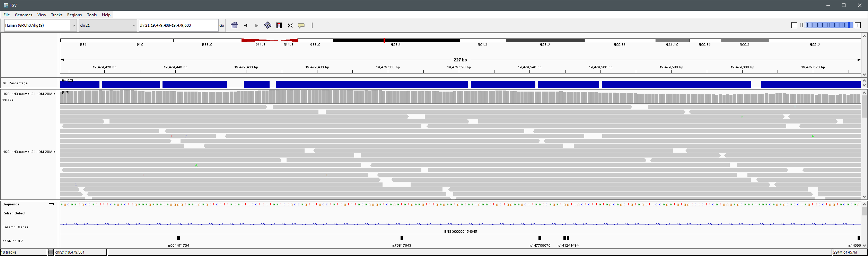Toggle sequence strand direction arrow
The width and height of the screenshot is (868, 256).
[x=52, y=204]
